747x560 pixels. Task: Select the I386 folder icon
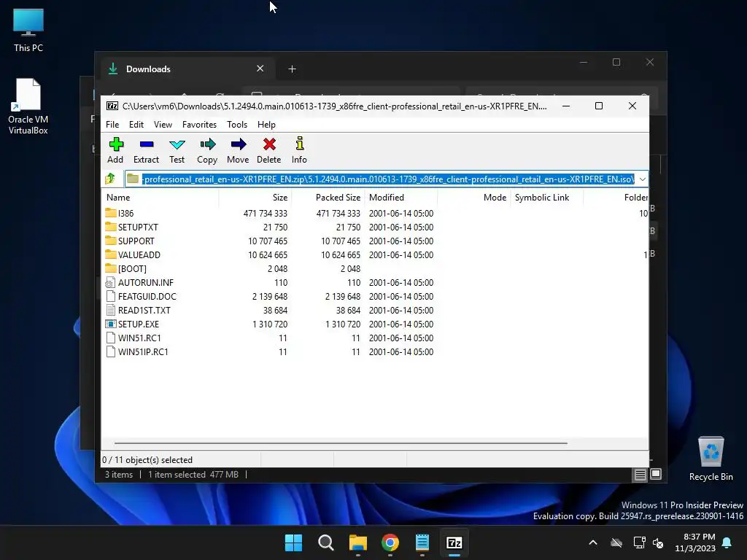coord(111,213)
